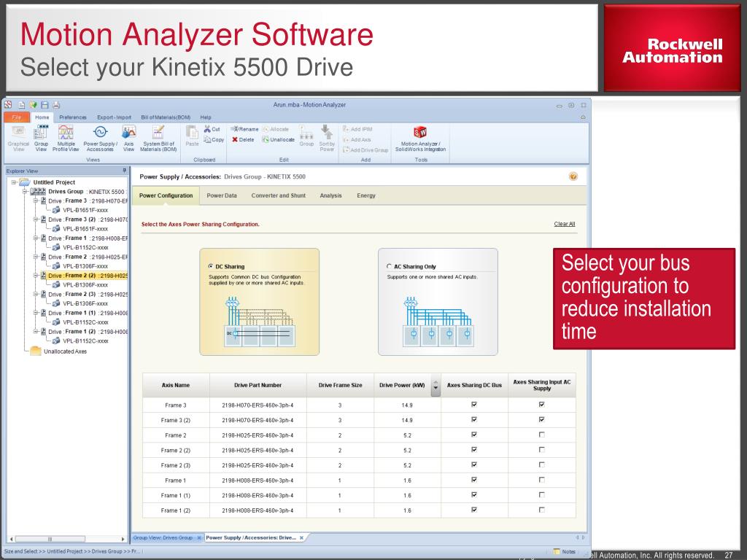Click Rename in the Edit group
This screenshot has width=747, height=560.
coord(244,129)
